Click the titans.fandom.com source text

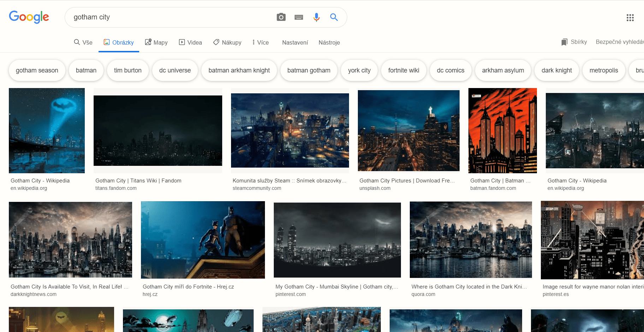(x=116, y=188)
